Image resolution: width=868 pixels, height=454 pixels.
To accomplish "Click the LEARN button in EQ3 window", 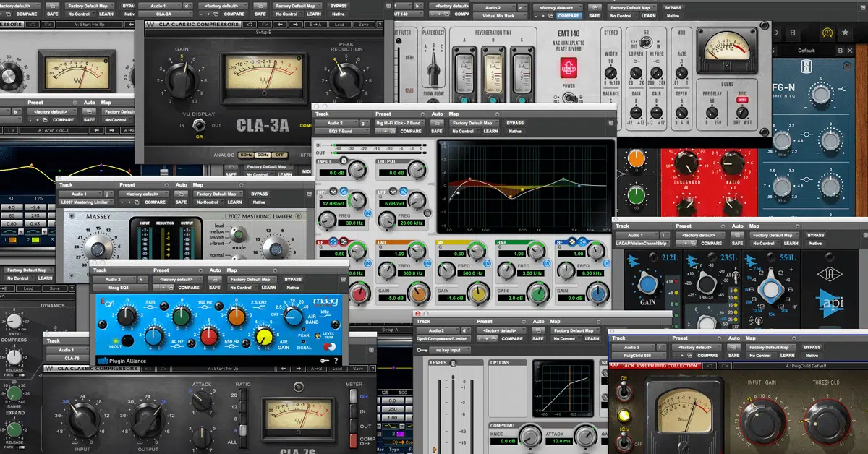I will 490,132.
